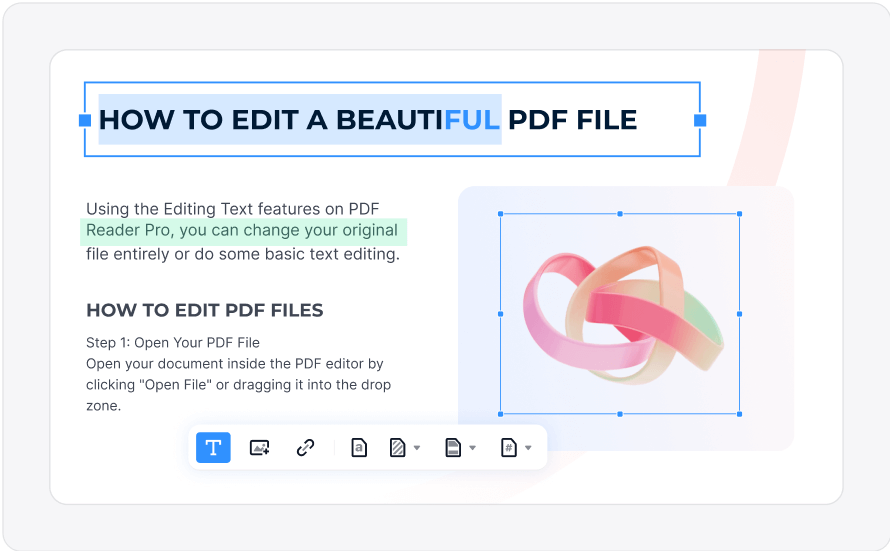The width and height of the screenshot is (890, 551).
Task: Click the green highlighted "Reader Pro" line
Action: pyautogui.click(x=243, y=232)
